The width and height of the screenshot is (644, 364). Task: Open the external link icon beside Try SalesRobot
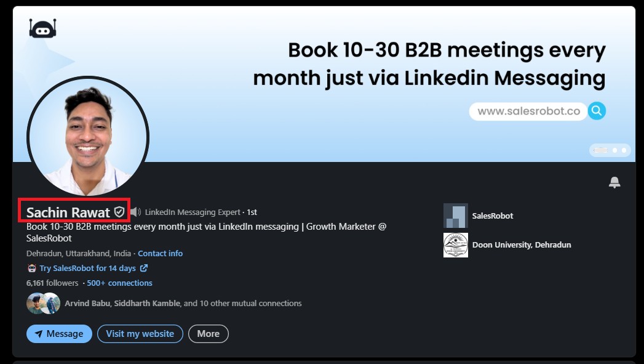144,268
